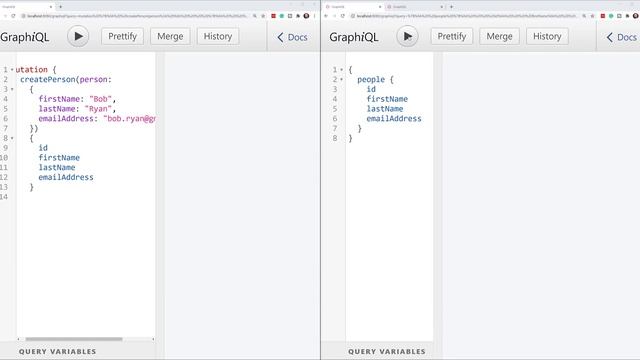
Task: Bookmark the page in right browser window
Action: coord(593,16)
